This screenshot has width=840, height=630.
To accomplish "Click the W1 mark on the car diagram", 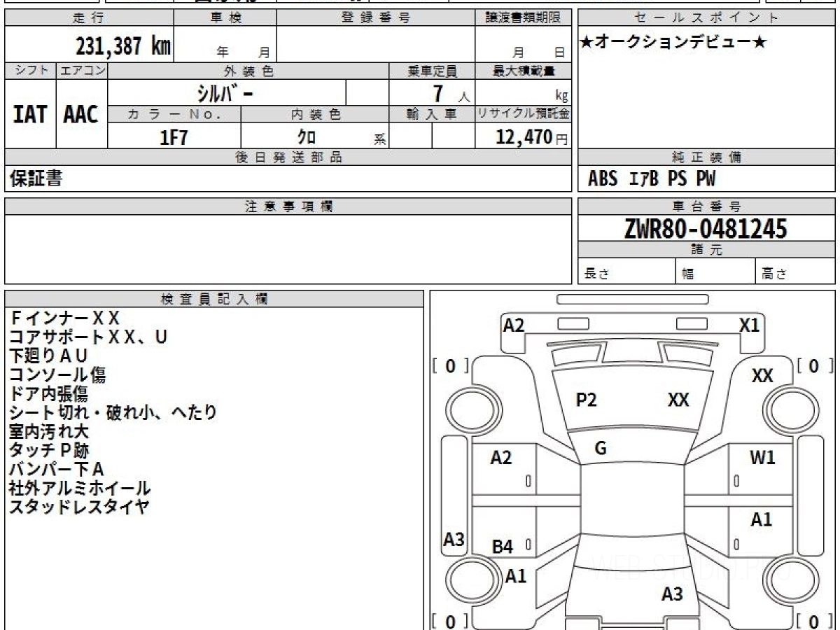I will (762, 458).
